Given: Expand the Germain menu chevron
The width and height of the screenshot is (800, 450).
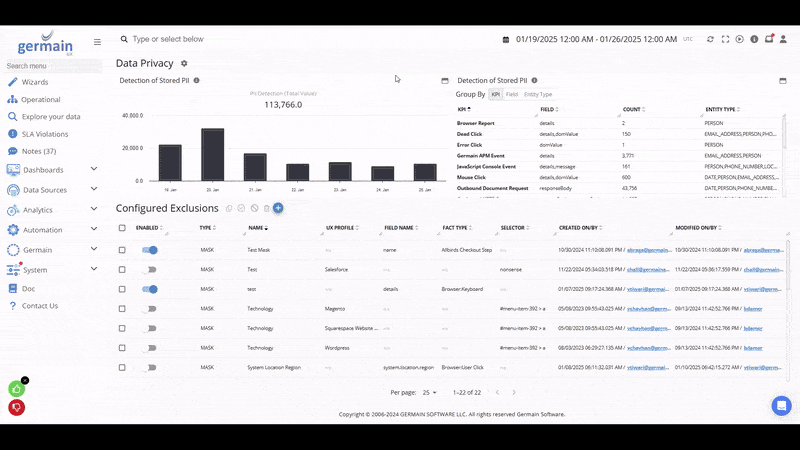Looking at the screenshot, I should coord(94,248).
